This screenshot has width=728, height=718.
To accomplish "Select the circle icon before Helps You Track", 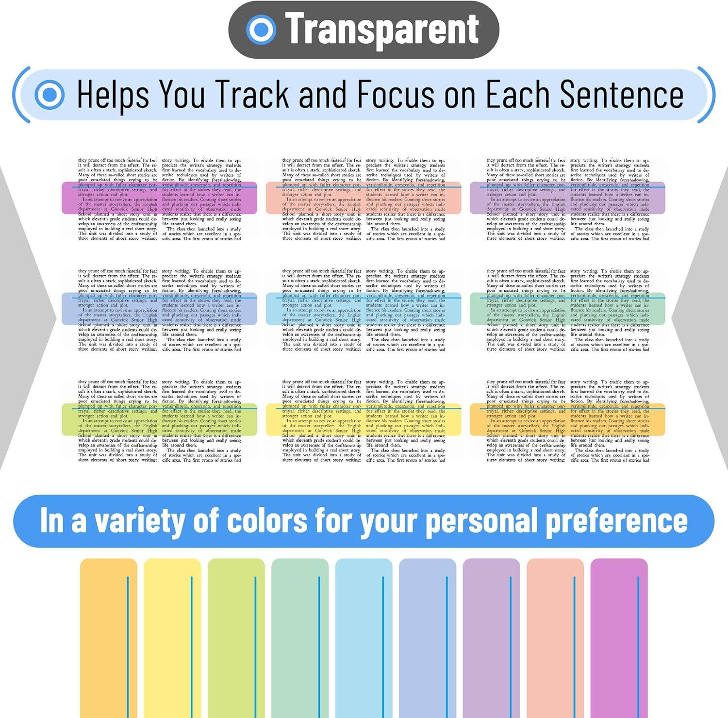I will point(50,94).
